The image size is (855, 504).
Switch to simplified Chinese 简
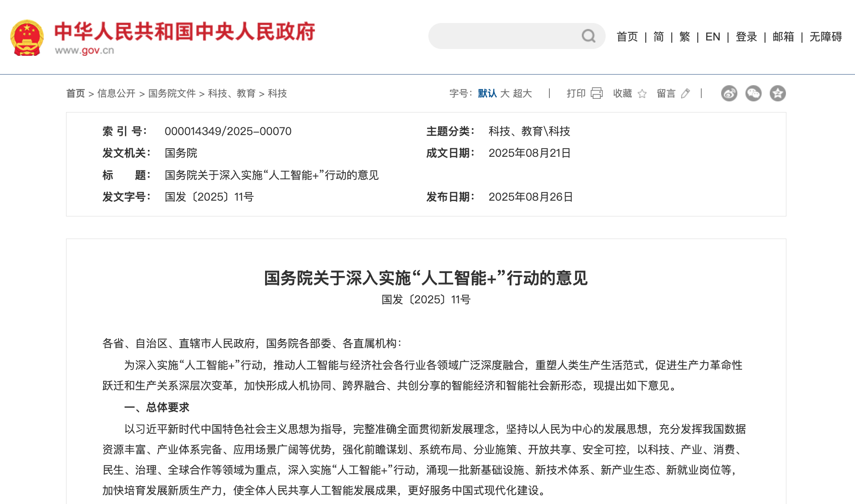coord(659,37)
